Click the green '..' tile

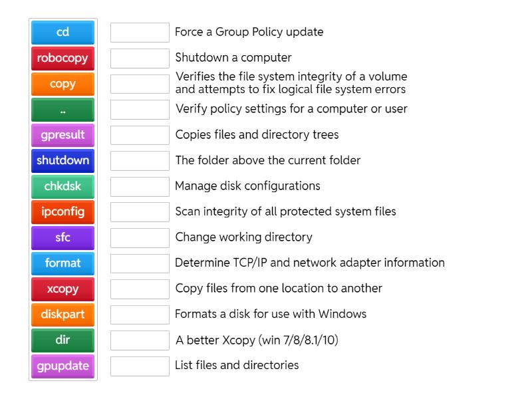tap(63, 110)
